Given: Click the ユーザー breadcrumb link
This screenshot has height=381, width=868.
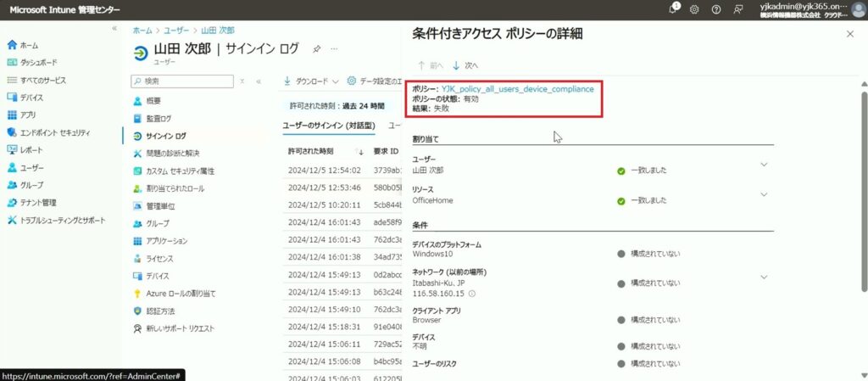Looking at the screenshot, I should [176, 31].
